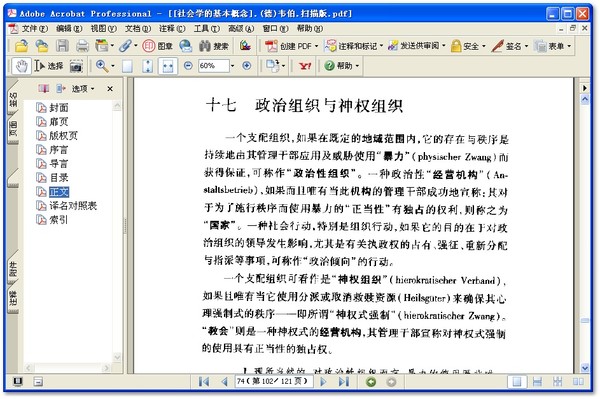Screen dimensions: 600x399
Task: Close the bookmarks panel with X
Action: point(110,89)
